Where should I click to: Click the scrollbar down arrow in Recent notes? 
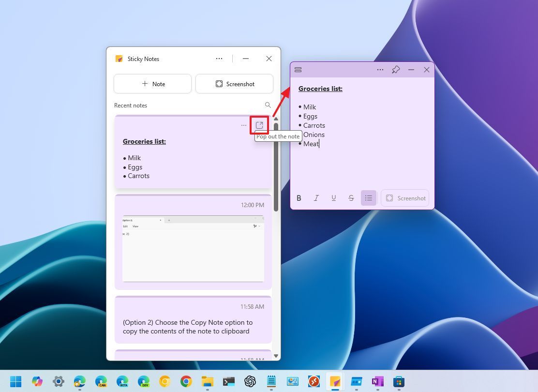coord(276,356)
